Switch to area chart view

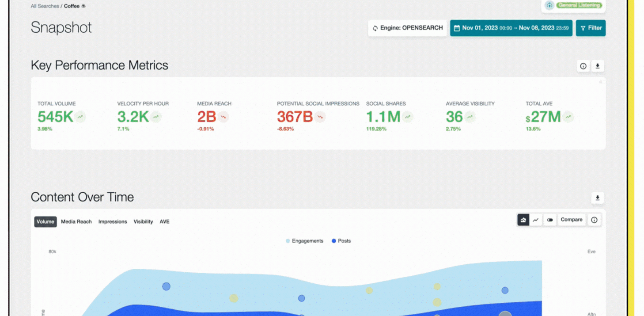[x=523, y=220]
